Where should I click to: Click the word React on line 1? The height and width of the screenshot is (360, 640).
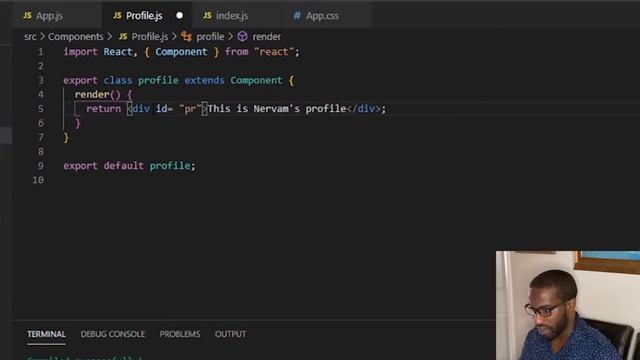point(118,52)
